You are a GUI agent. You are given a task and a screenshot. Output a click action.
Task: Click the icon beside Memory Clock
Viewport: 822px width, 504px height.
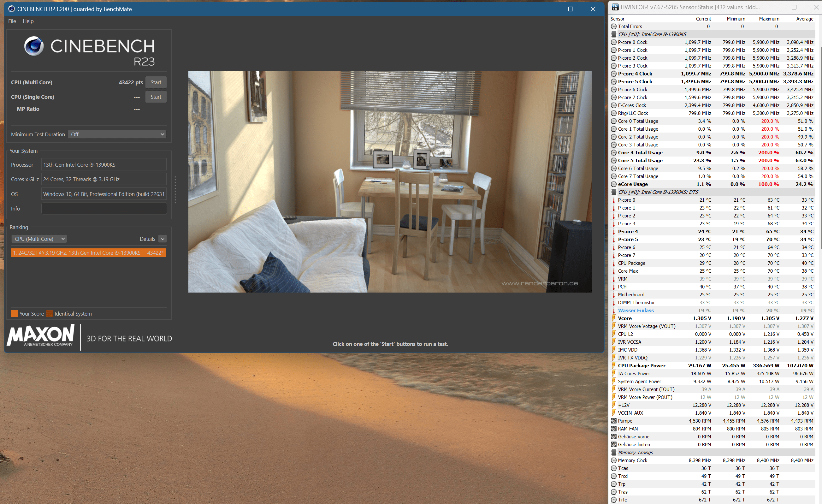[x=613, y=460]
